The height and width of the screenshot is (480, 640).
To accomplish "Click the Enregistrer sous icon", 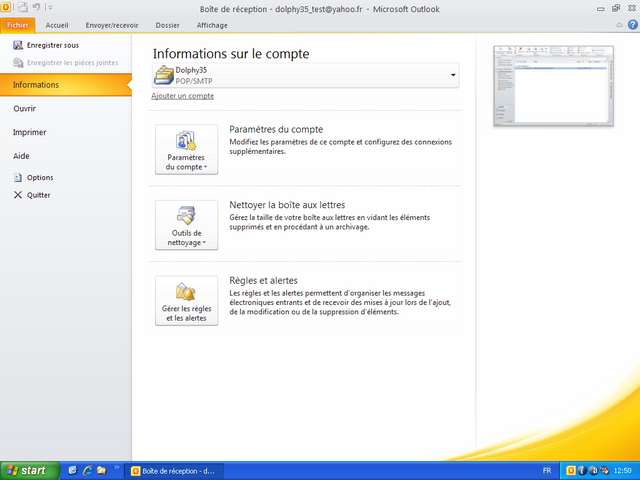I will point(18,45).
